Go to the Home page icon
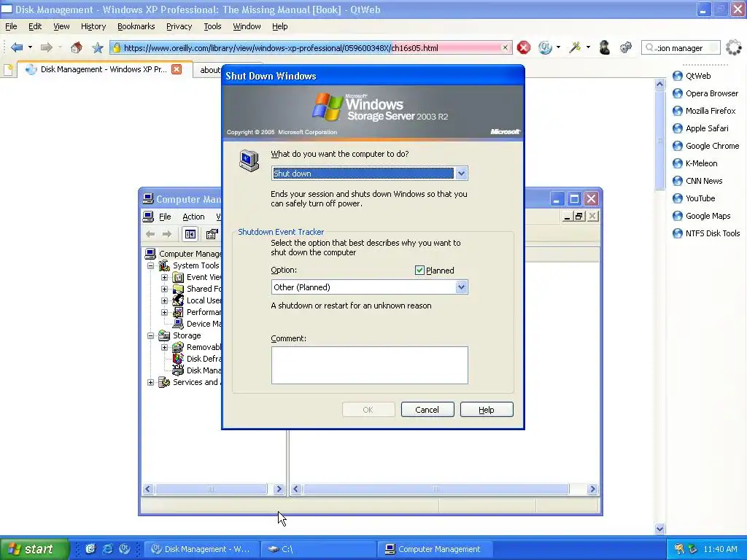The height and width of the screenshot is (560, 747). 76,47
